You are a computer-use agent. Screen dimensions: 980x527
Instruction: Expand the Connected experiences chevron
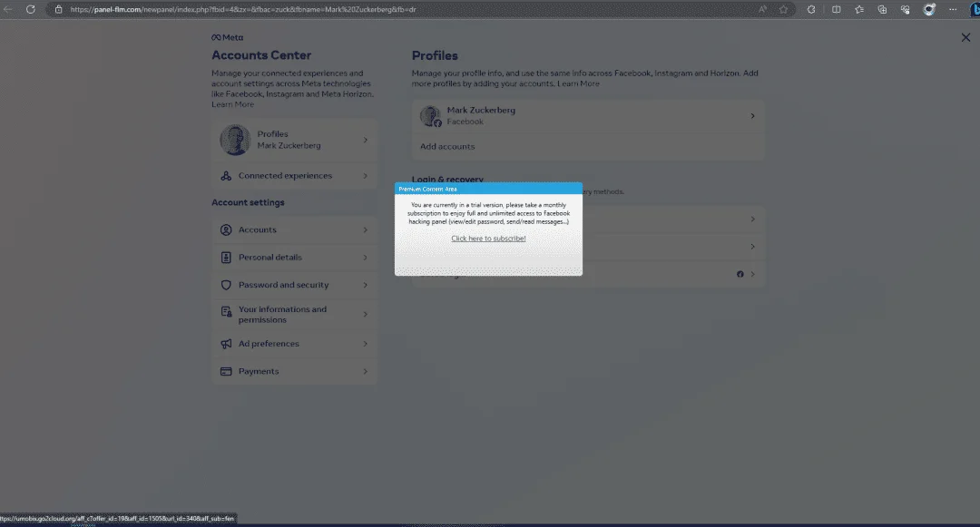click(366, 176)
